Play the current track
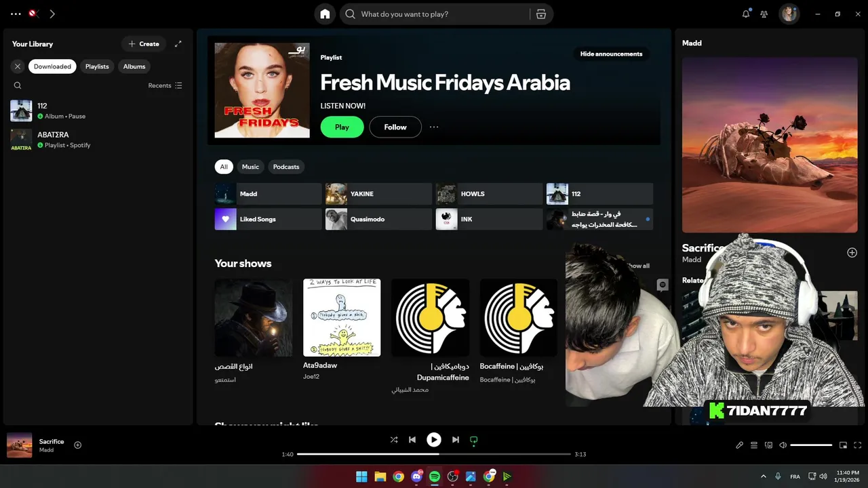Image resolution: width=868 pixels, height=488 pixels. [434, 440]
